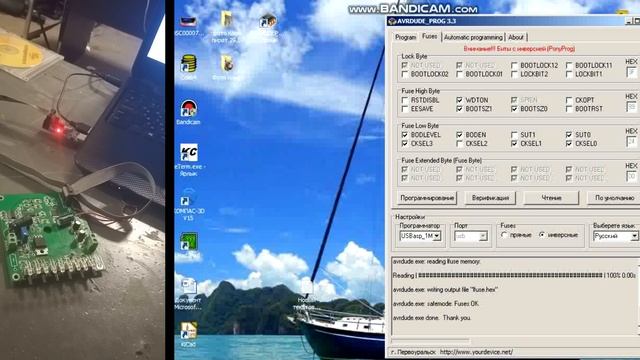This screenshot has width=640, height=360.
Task: Uncheck the BODLEVEL checkbox
Action: pyautogui.click(x=405, y=135)
